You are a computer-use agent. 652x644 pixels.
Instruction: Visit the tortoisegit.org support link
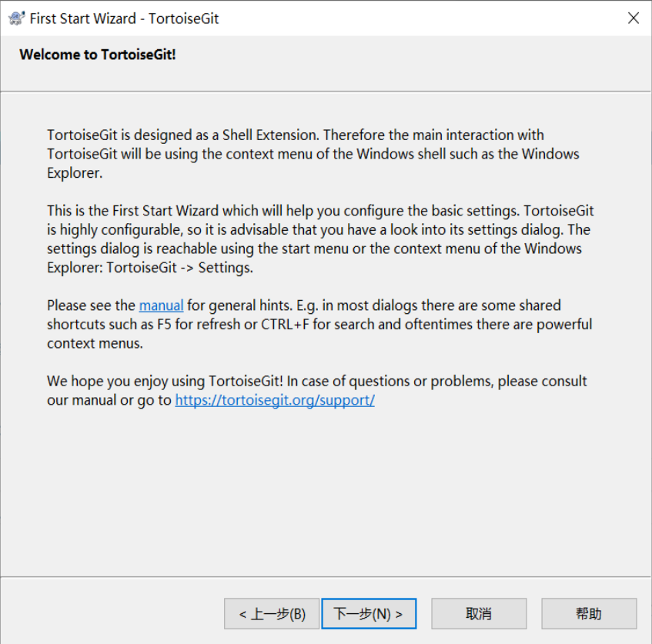(274, 399)
